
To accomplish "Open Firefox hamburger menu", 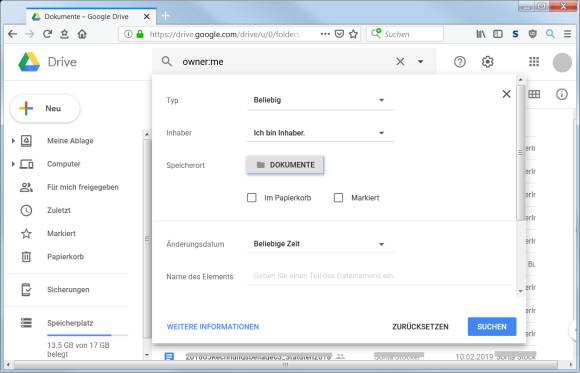I will point(567,34).
